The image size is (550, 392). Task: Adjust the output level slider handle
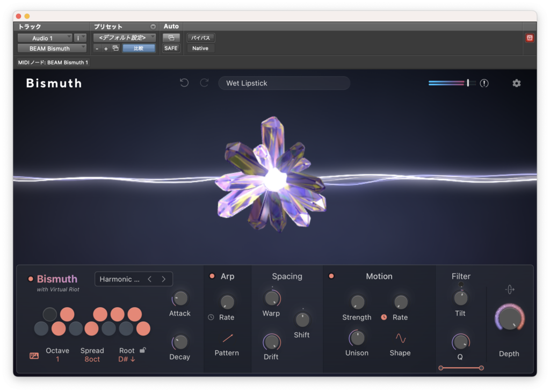[468, 83]
